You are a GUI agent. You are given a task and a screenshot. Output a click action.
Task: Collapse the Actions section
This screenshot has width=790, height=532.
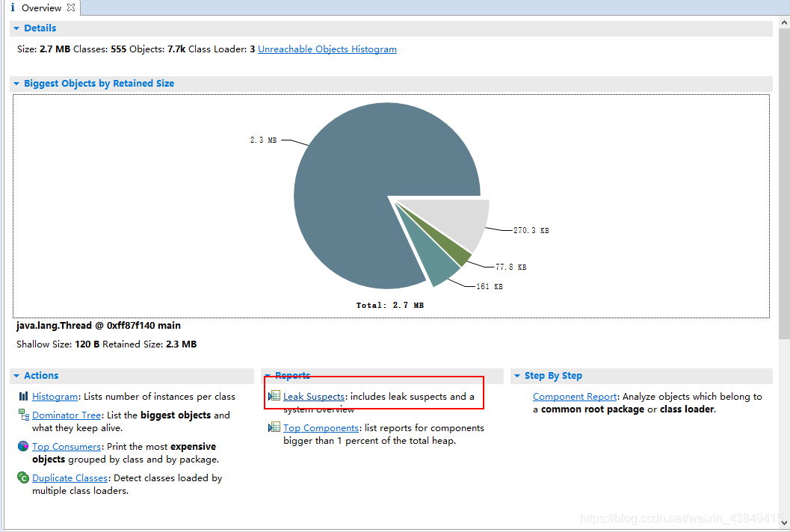(x=16, y=376)
